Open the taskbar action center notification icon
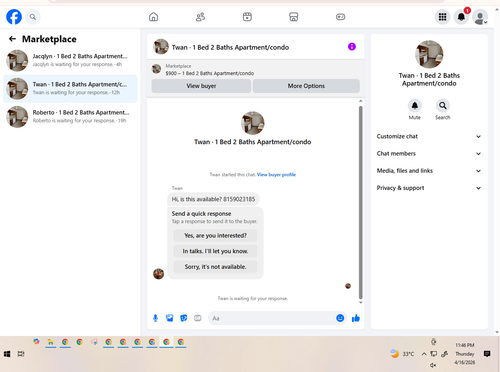 (487, 354)
